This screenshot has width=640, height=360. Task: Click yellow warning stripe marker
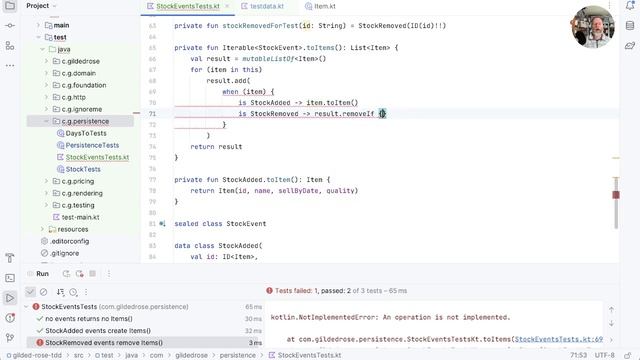pos(616,158)
